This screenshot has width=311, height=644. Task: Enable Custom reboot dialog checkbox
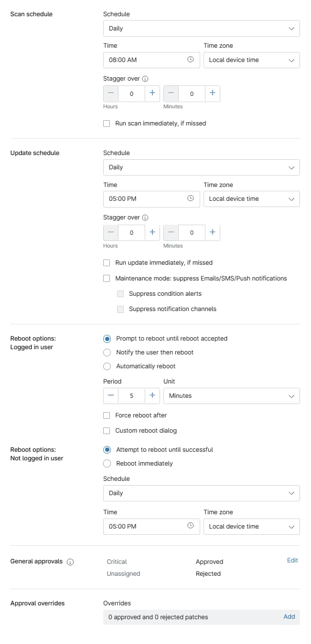pos(107,431)
